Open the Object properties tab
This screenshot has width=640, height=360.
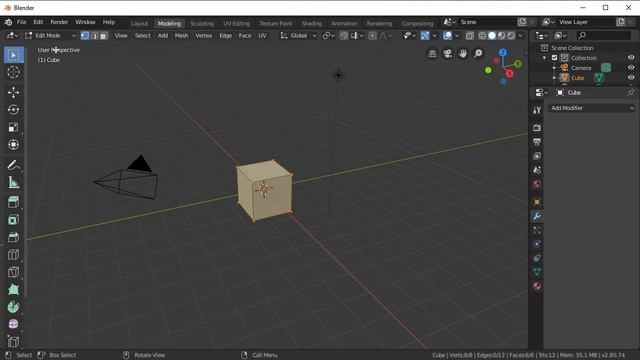[x=537, y=202]
